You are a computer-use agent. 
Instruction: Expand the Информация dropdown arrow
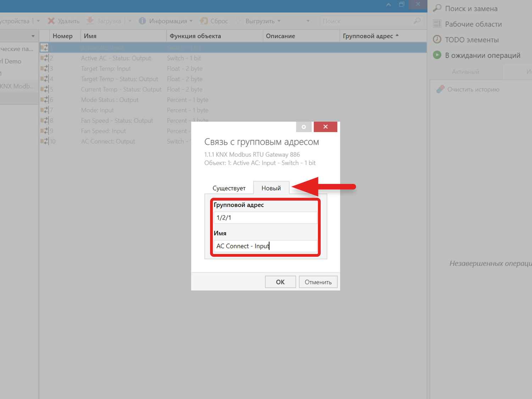pos(191,21)
